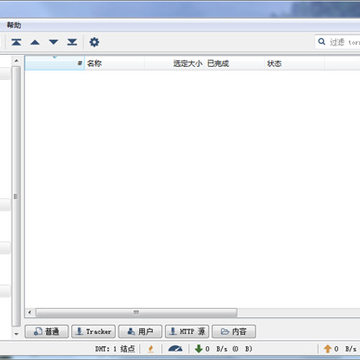The width and height of the screenshot is (360, 360).
Task: Sort by 状态 column header
Action: [x=295, y=63]
